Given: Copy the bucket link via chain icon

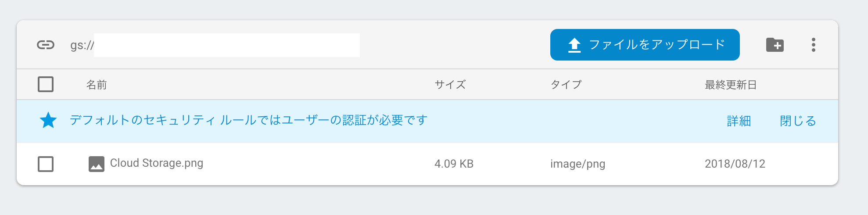Looking at the screenshot, I should click(x=46, y=45).
